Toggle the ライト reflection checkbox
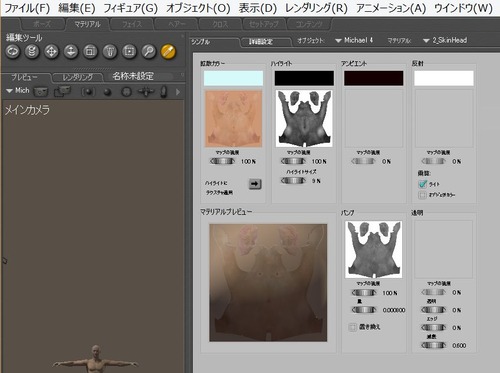The width and height of the screenshot is (500, 373). click(422, 184)
